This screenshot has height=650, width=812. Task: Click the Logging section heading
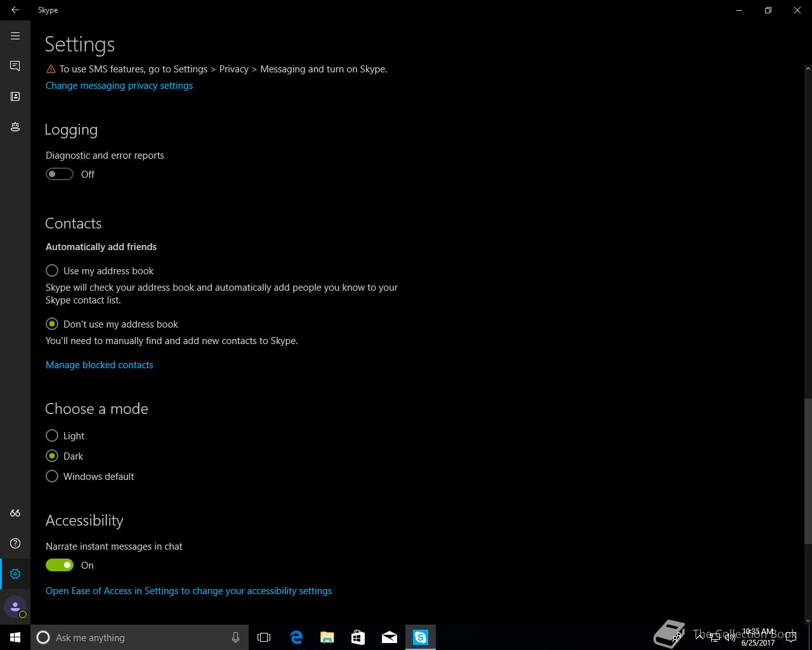[71, 129]
